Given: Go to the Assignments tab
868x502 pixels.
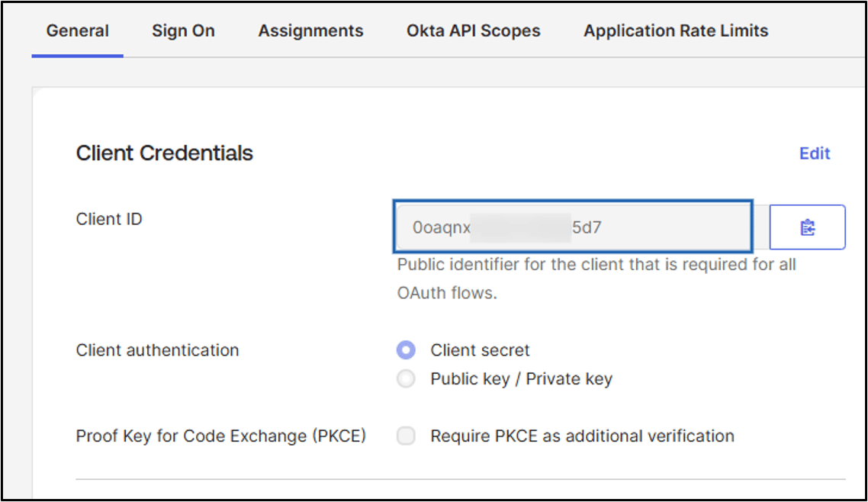Looking at the screenshot, I should (x=310, y=31).
